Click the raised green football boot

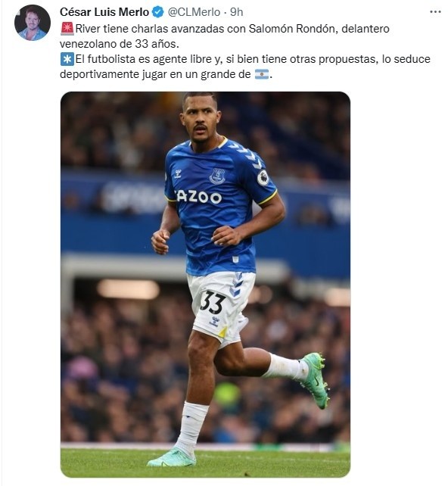tap(315, 380)
